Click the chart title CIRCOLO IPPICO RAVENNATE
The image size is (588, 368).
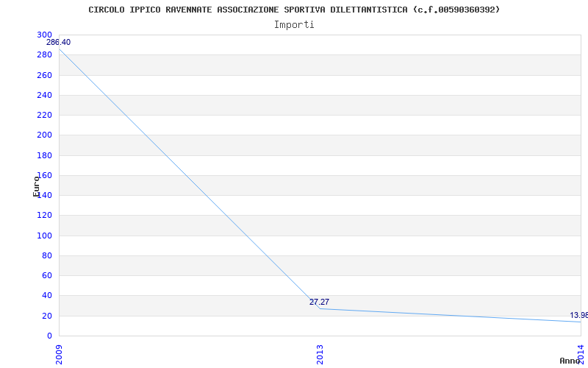click(x=295, y=10)
